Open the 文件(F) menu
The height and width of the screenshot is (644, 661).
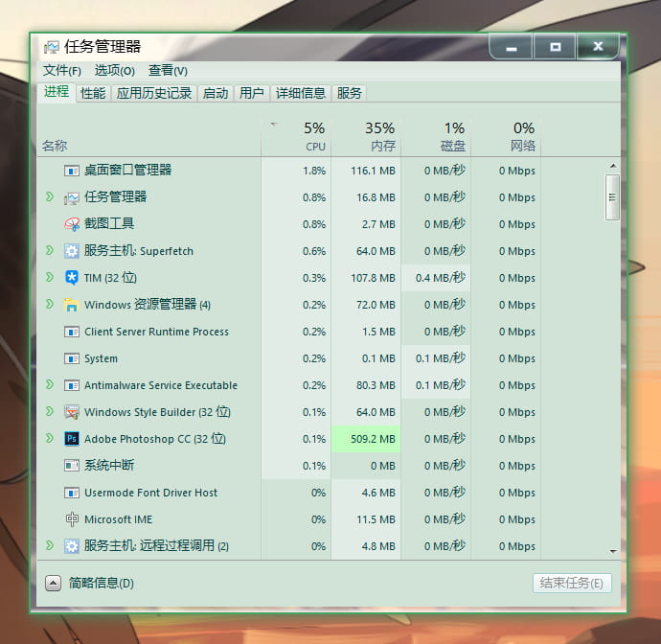click(x=62, y=70)
